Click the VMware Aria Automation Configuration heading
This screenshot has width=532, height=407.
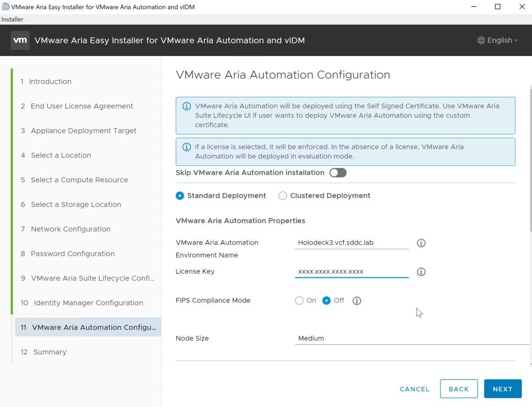pos(283,75)
